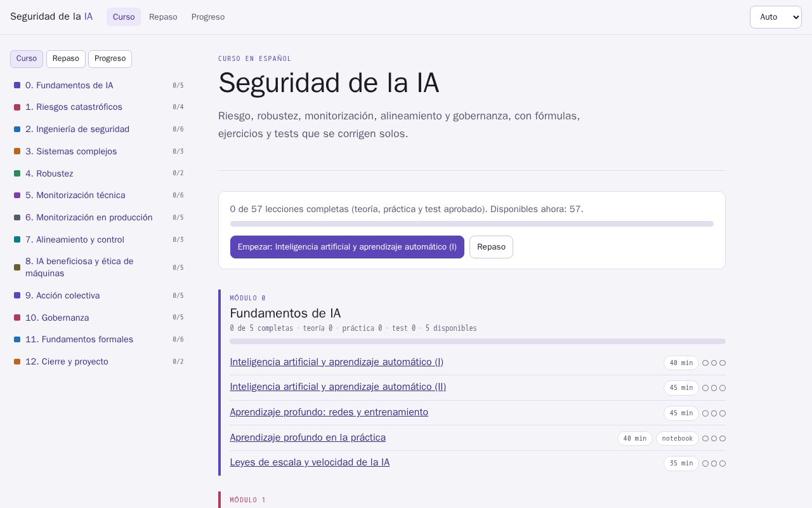Select the sidebar Repaso tab
812x508 pixels.
(x=66, y=58)
